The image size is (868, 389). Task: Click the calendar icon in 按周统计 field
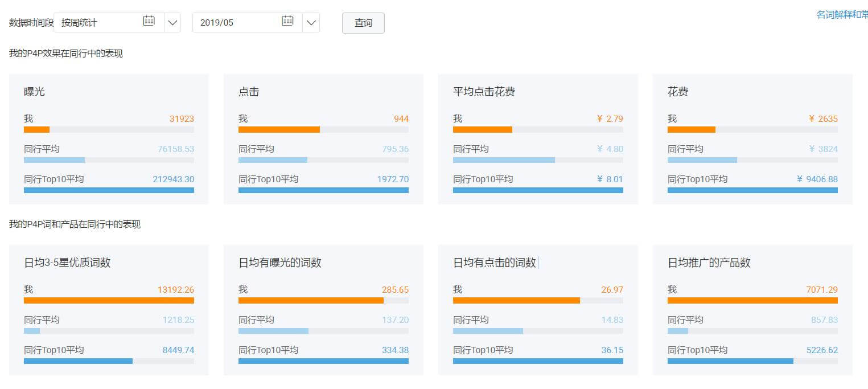click(149, 22)
